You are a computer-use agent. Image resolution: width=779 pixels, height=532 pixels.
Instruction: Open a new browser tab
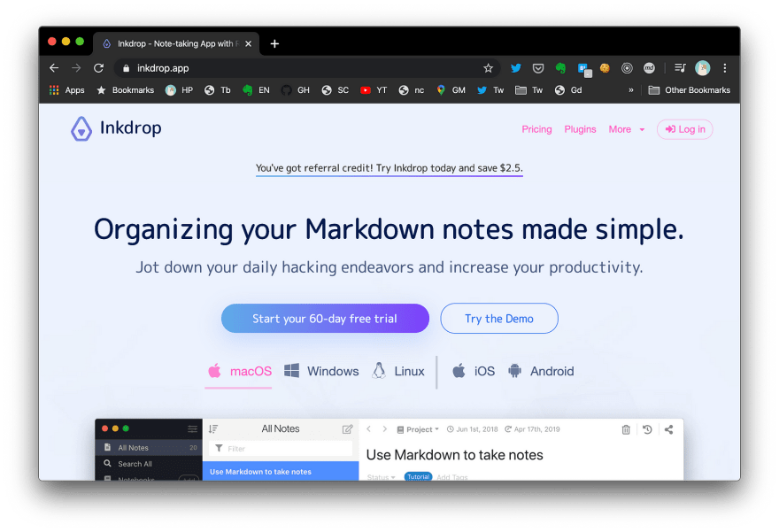[x=274, y=43]
